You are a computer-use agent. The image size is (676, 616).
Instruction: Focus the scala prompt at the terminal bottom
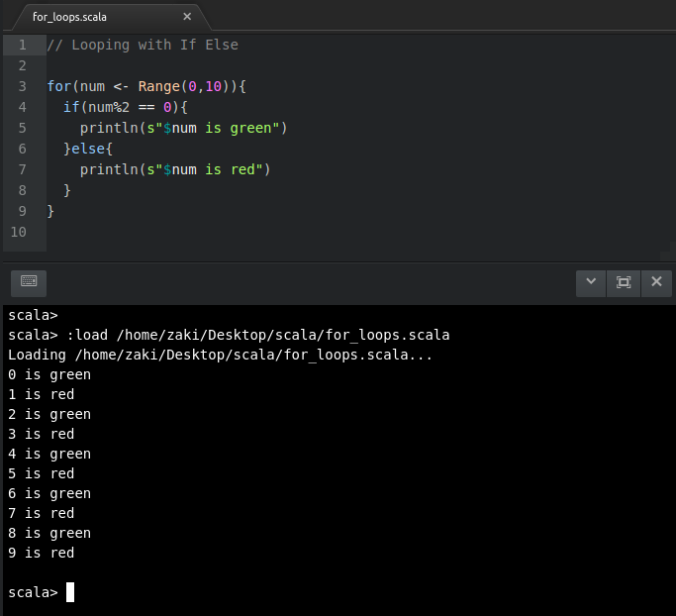[41, 592]
